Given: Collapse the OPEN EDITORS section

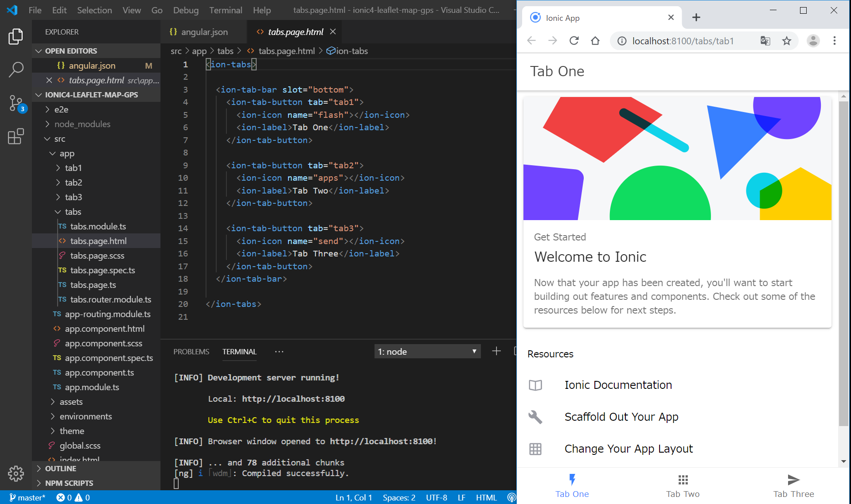Looking at the screenshot, I should pyautogui.click(x=71, y=51).
